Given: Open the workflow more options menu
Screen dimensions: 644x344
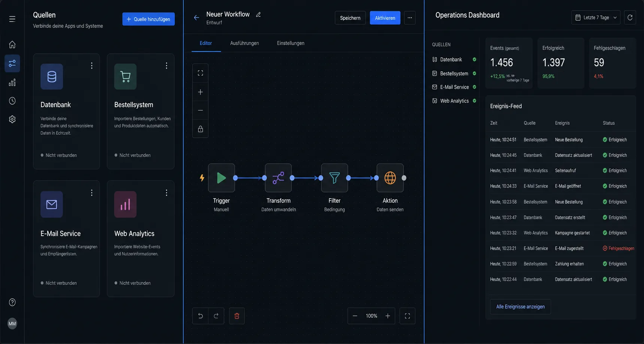Looking at the screenshot, I should click(x=410, y=18).
